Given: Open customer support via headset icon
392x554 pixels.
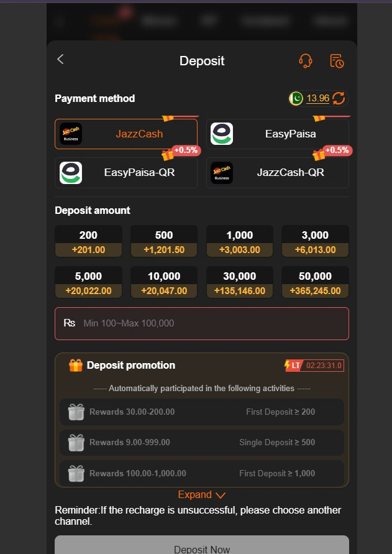Looking at the screenshot, I should pyautogui.click(x=306, y=60).
